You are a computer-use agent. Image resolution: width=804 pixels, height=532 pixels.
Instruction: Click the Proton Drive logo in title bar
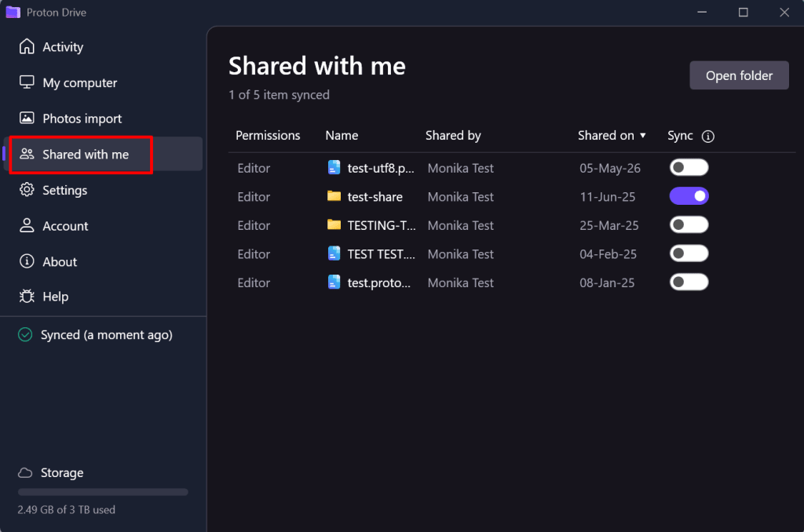13,13
